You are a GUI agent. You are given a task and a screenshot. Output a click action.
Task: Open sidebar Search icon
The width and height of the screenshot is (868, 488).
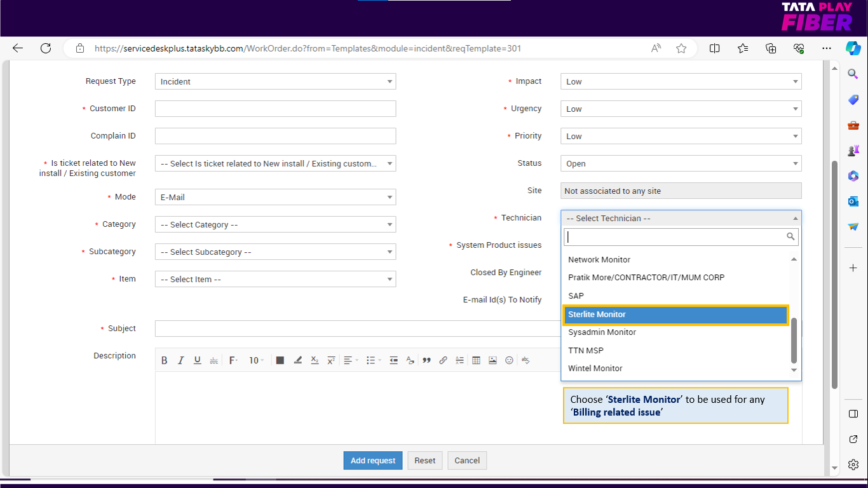[x=853, y=74]
